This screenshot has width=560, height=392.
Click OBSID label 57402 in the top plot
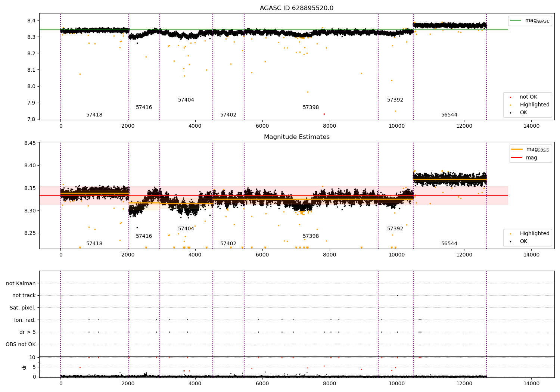click(x=228, y=115)
